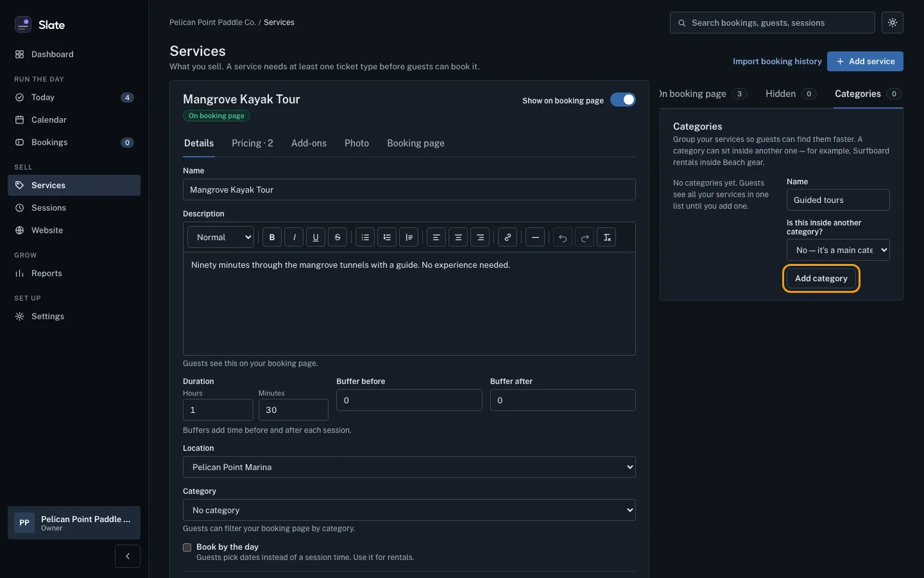The width and height of the screenshot is (924, 578).
Task: Undo the last edit in description
Action: (563, 238)
